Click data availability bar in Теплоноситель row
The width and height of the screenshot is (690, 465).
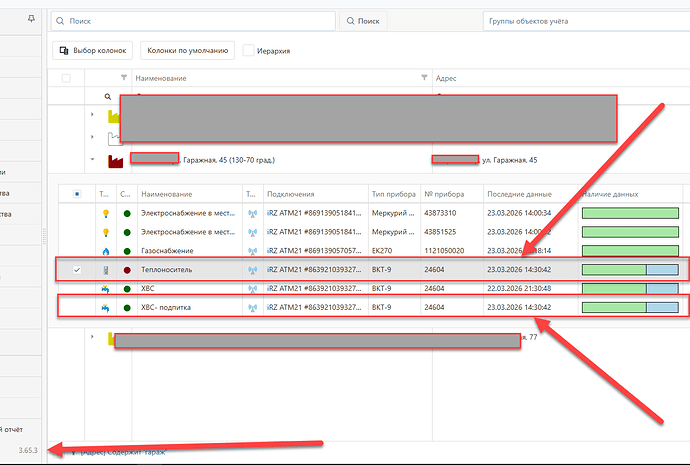[x=630, y=270]
